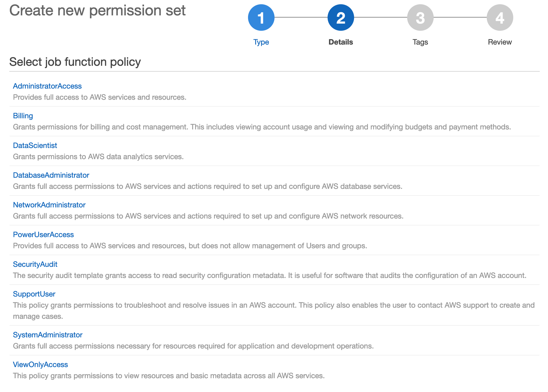Choose the SecurityAudit policy
This screenshot has width=548, height=392.
point(35,264)
